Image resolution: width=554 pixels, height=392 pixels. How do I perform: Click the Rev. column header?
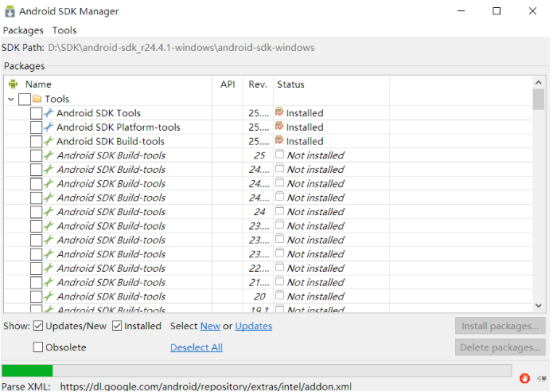pos(258,84)
